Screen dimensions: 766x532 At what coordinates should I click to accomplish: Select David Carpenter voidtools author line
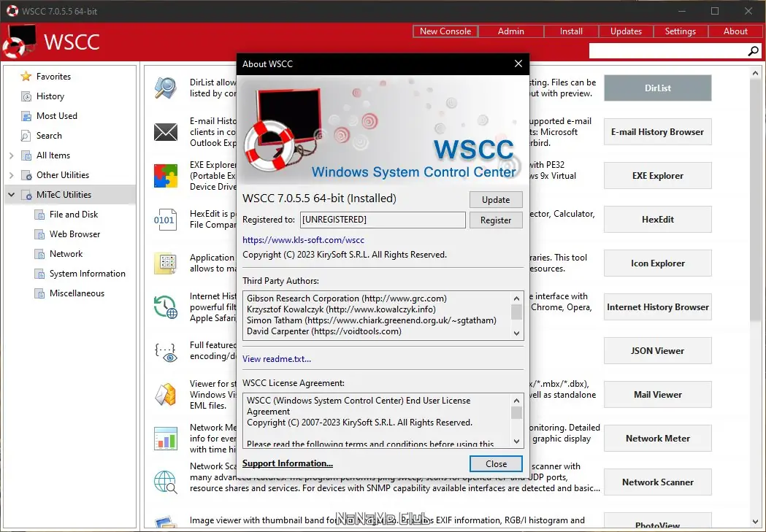point(324,331)
